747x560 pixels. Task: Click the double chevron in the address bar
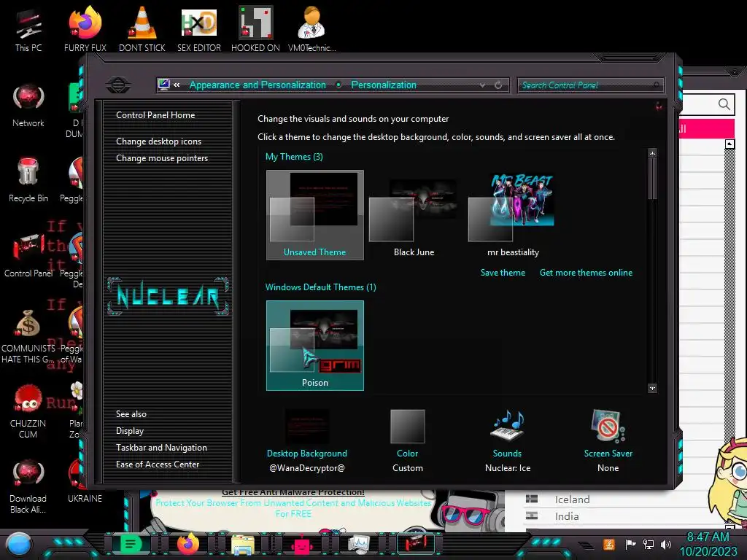pyautogui.click(x=177, y=85)
